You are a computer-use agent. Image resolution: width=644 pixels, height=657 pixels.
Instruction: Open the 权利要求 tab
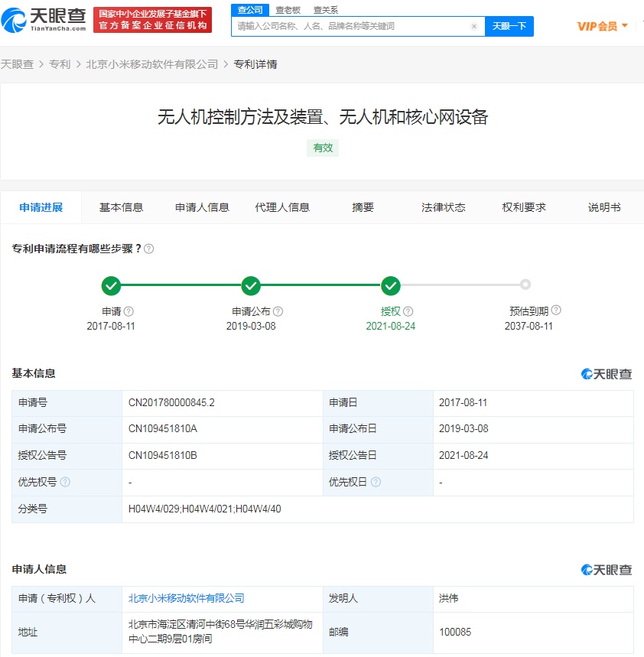524,207
